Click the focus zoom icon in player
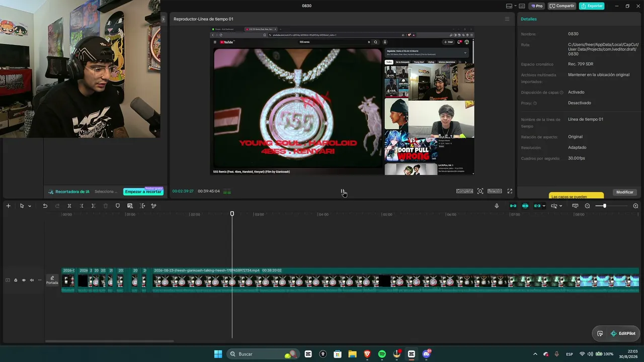 480,191
